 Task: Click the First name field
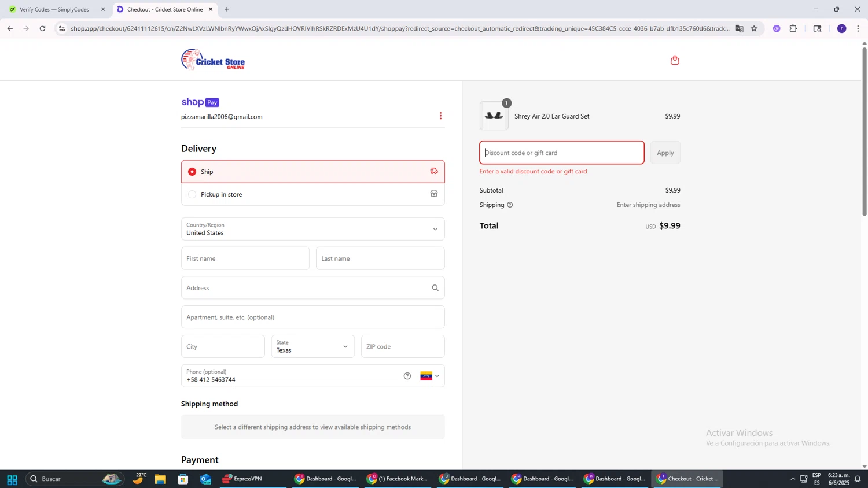tap(245, 258)
